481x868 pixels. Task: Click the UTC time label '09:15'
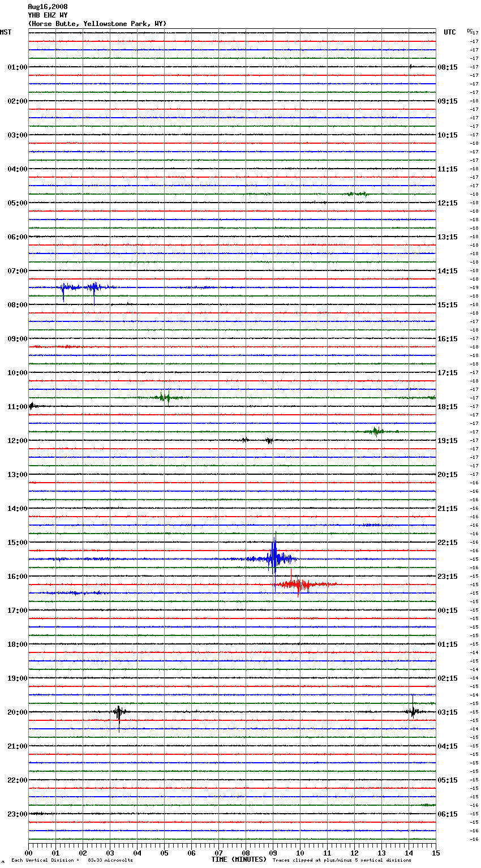(x=448, y=101)
